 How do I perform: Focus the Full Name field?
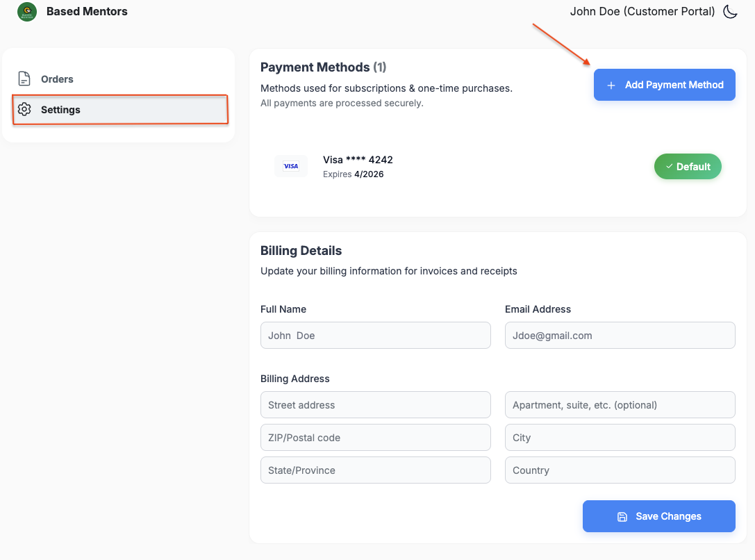(x=376, y=335)
